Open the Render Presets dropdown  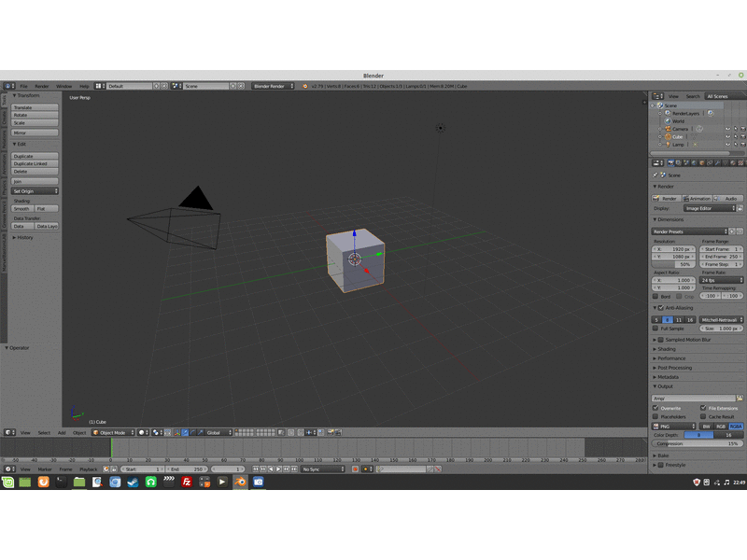689,231
